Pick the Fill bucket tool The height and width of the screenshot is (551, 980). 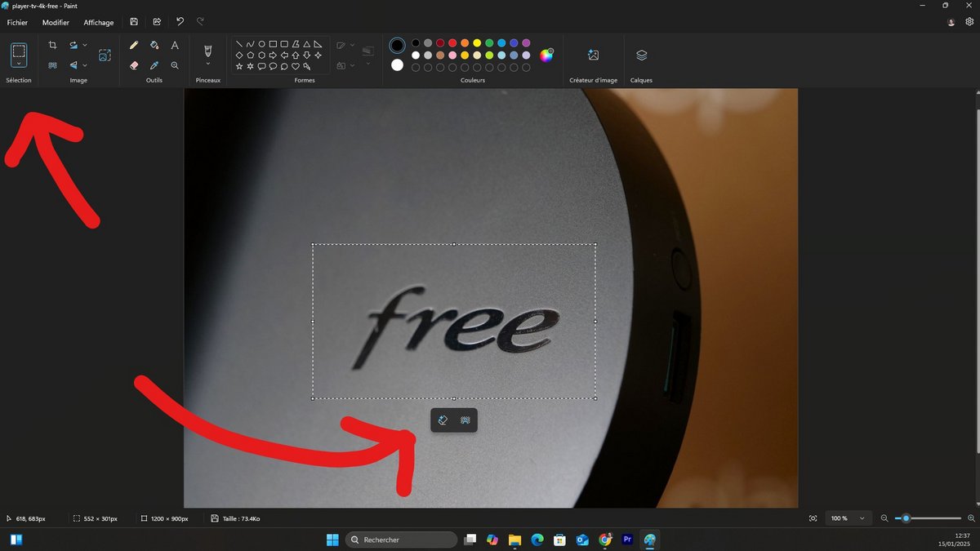[x=154, y=46]
